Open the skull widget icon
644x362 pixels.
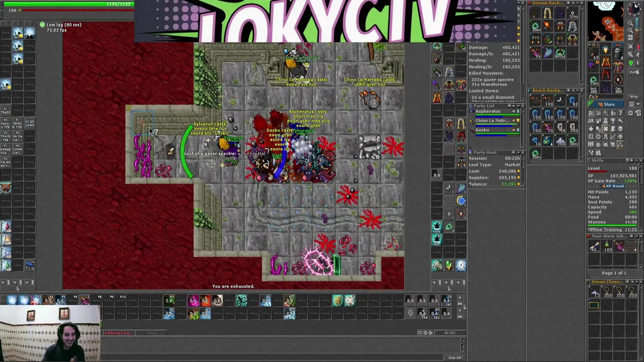[x=620, y=129]
